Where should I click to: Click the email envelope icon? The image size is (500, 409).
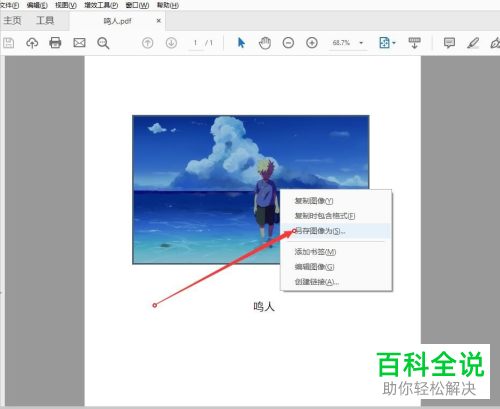79,43
